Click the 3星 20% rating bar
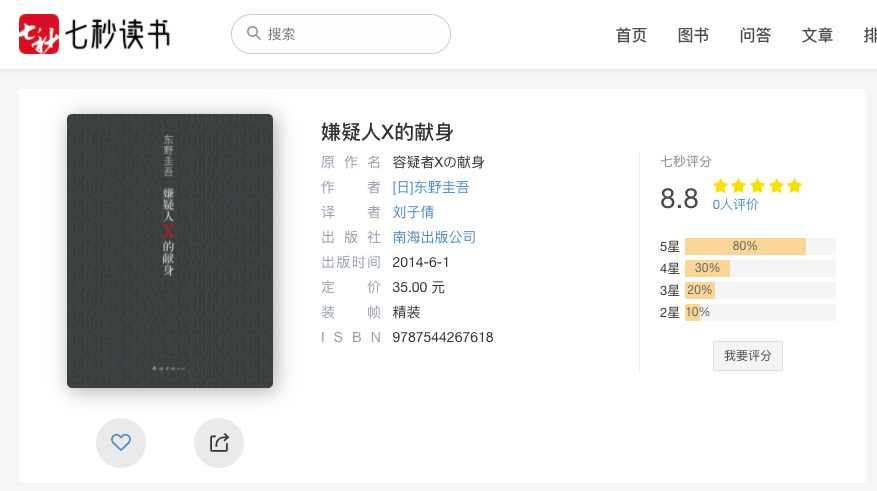Screen dimensions: 877x491 point(760,290)
